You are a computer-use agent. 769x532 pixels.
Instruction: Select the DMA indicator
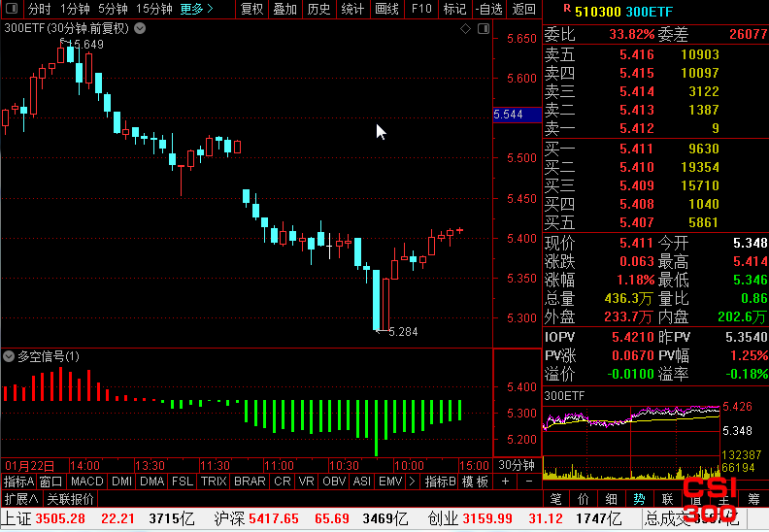152,482
